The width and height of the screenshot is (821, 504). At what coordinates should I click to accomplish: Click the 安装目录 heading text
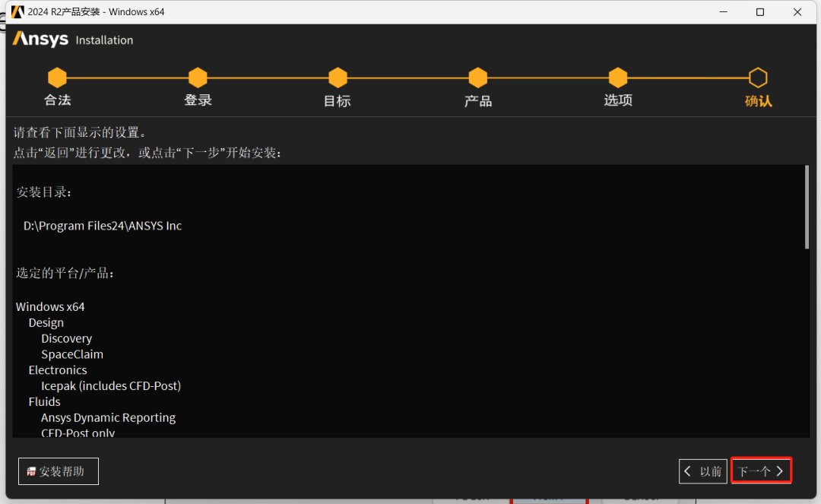44,192
